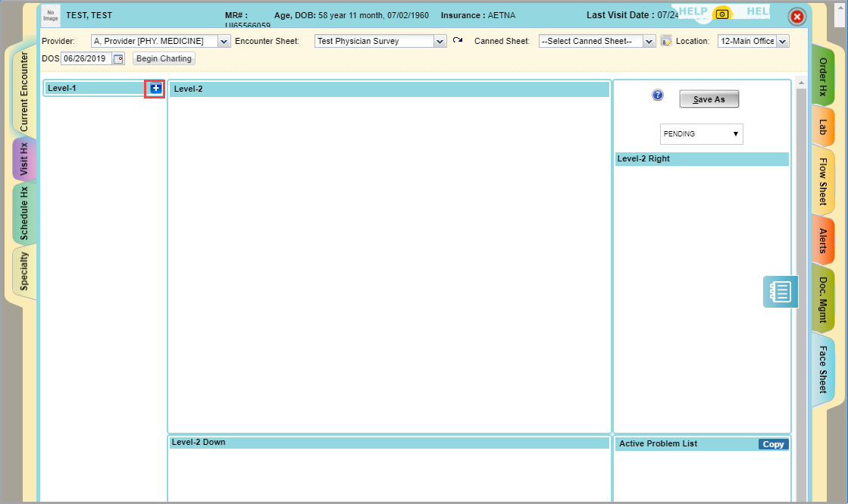The height and width of the screenshot is (504, 848).
Task: Open the Flow Sheet tab
Action: [x=822, y=181]
